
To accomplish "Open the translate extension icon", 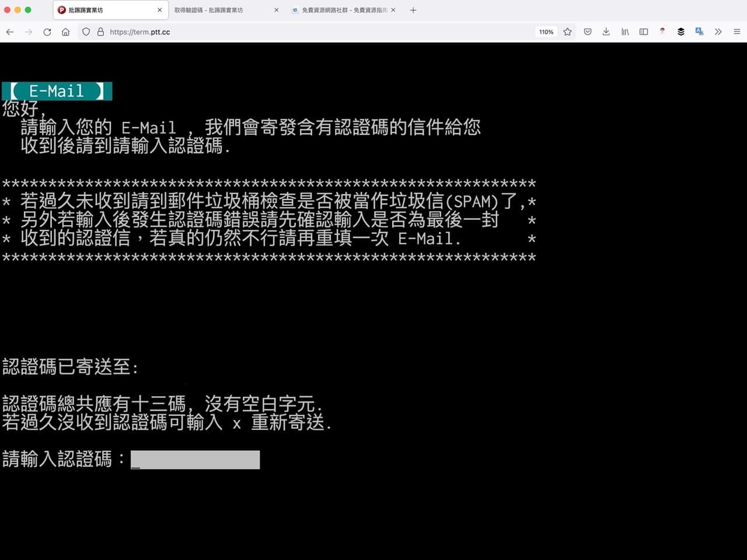I will (699, 32).
